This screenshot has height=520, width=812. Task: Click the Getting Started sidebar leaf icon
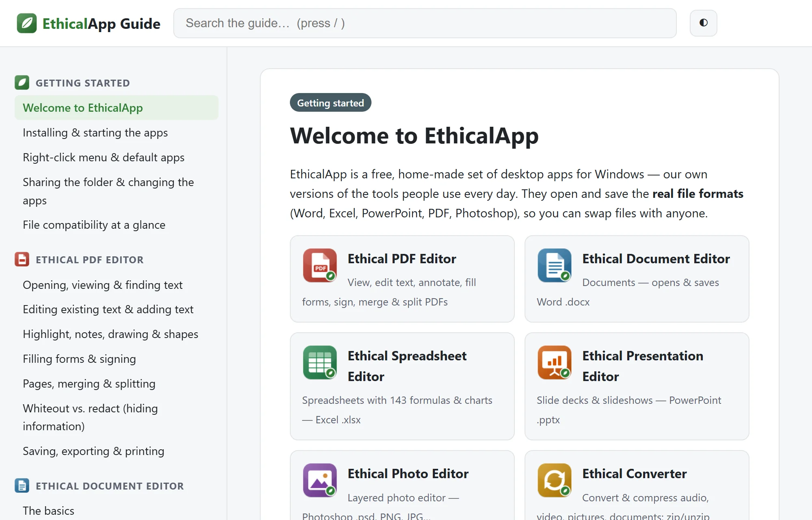tap(22, 82)
